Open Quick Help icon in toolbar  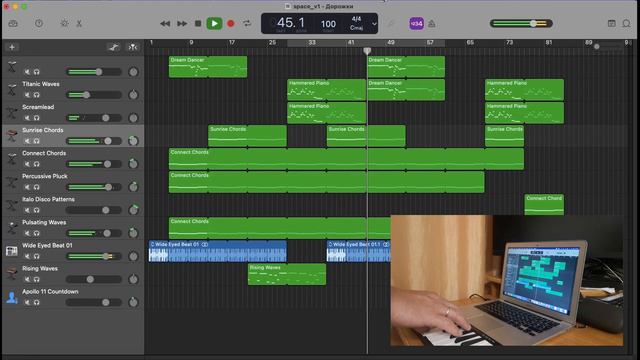pos(39,24)
